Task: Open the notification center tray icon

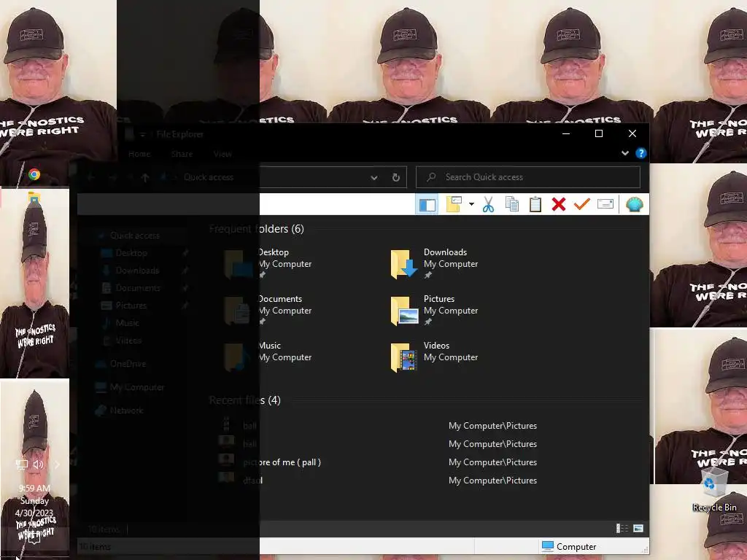Action: tap(34, 539)
